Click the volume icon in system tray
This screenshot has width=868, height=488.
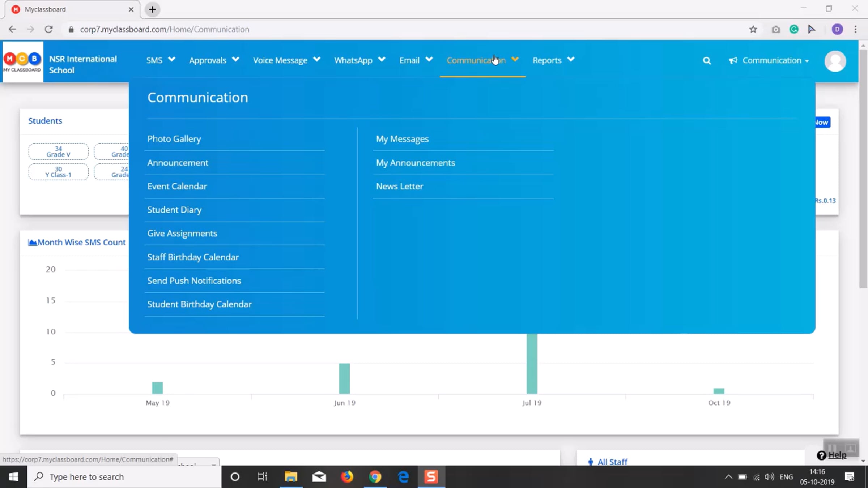769,477
